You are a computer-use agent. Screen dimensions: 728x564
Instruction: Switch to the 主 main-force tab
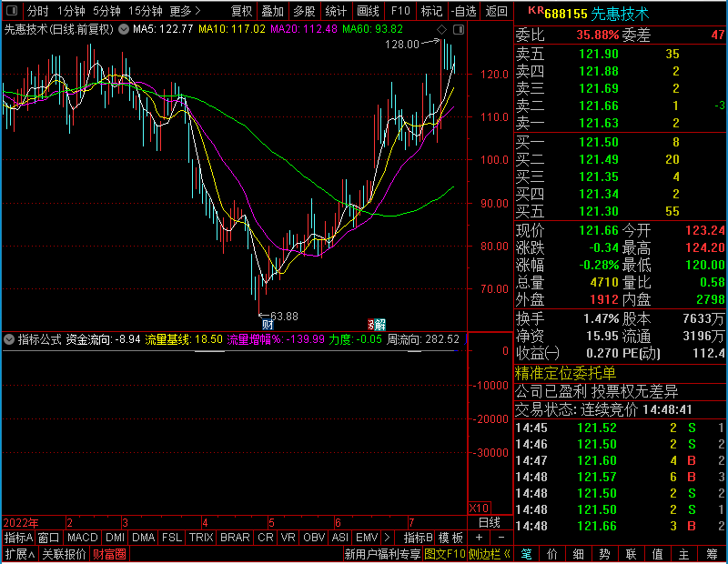coord(684,554)
